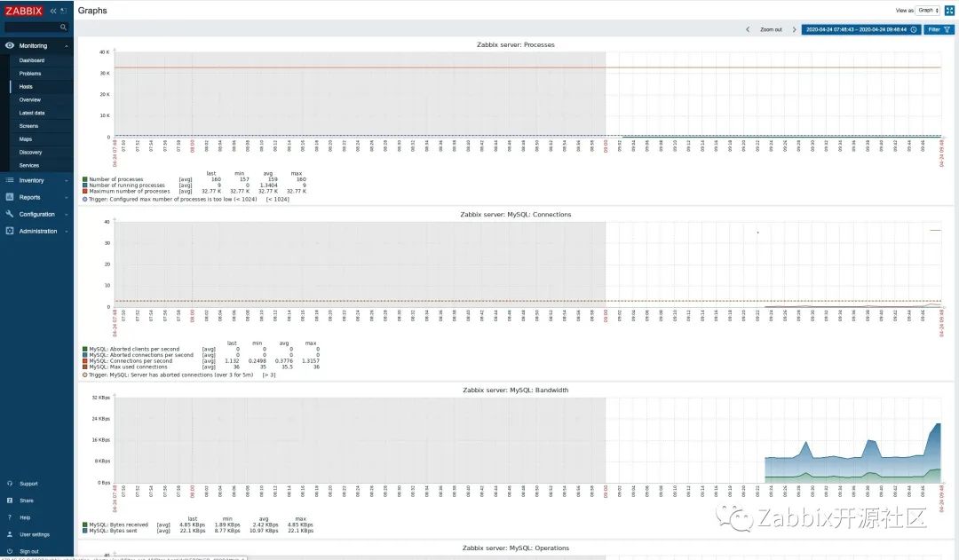959x560 pixels.
Task: Shift time range back with left arrow
Action: click(748, 29)
